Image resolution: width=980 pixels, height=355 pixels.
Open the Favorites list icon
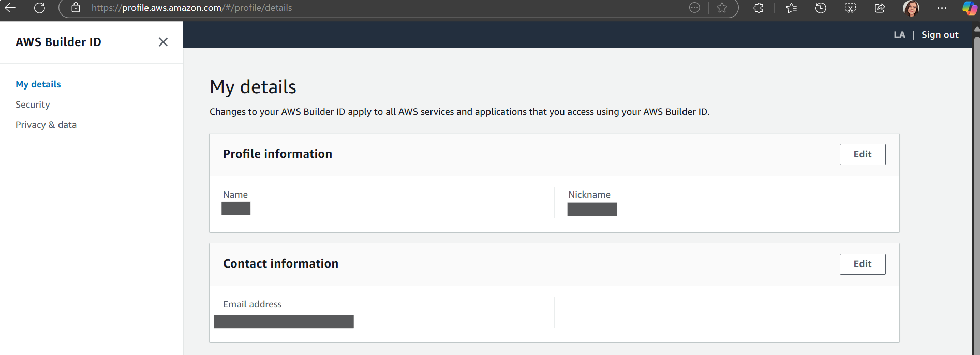(x=791, y=8)
